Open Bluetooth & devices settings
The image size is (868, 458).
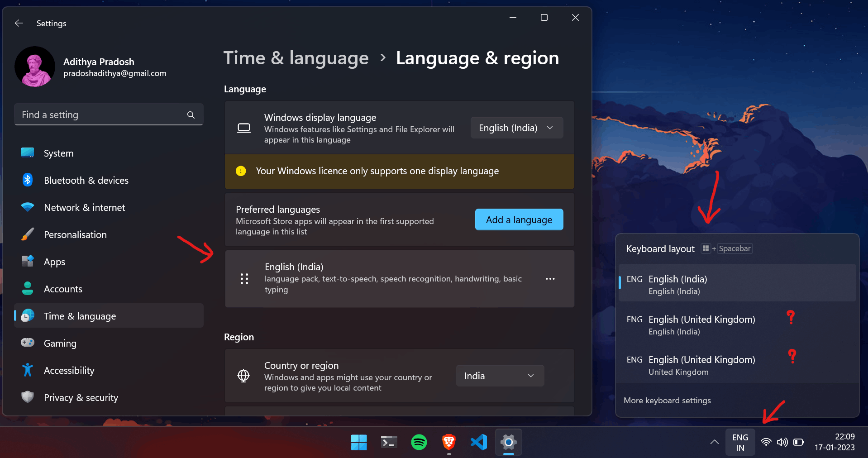click(x=109, y=180)
